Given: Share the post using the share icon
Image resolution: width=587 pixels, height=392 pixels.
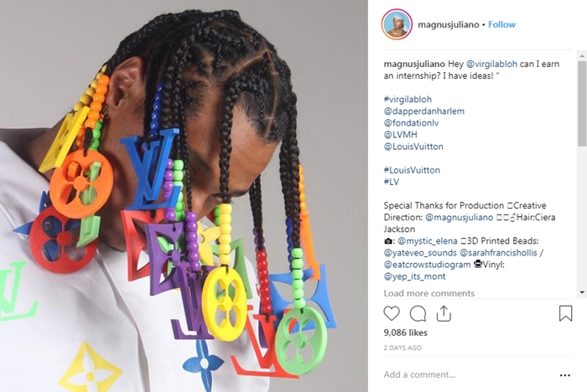Looking at the screenshot, I should 444,313.
